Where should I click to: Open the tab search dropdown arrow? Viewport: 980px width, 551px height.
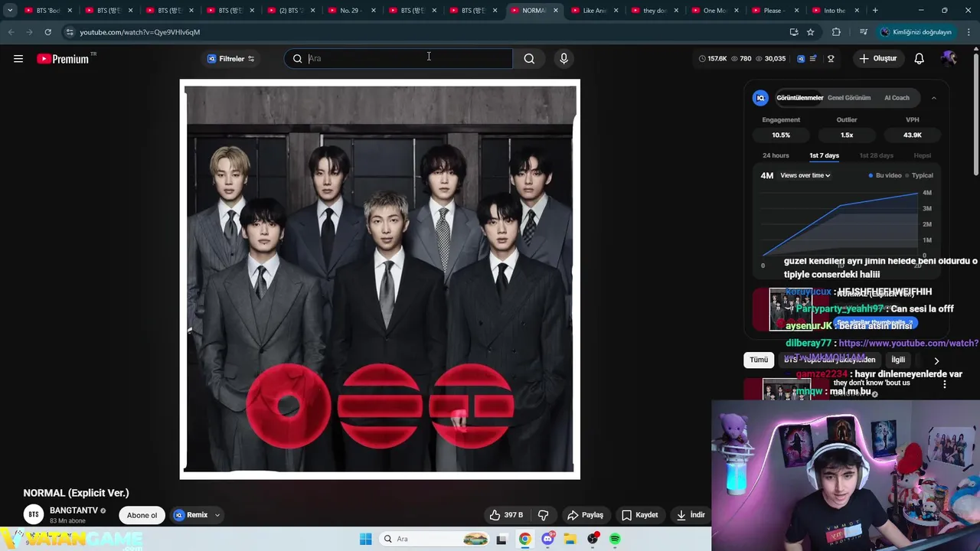click(10, 11)
